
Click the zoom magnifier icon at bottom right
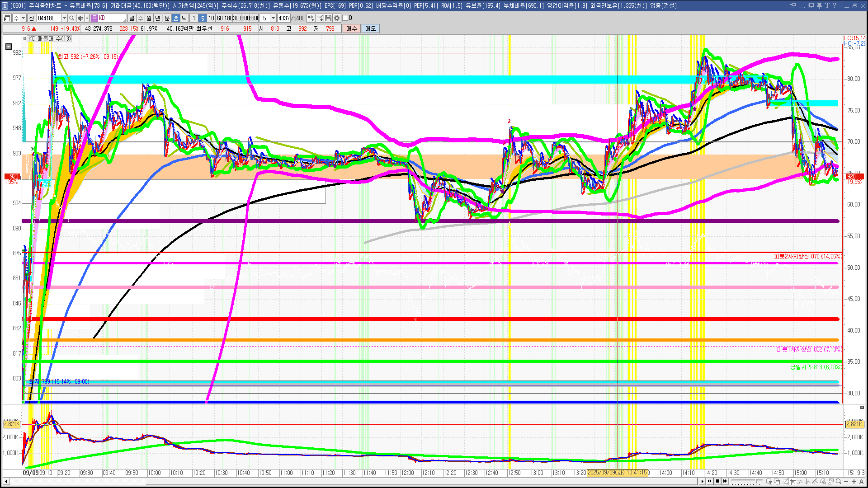[x=839, y=482]
